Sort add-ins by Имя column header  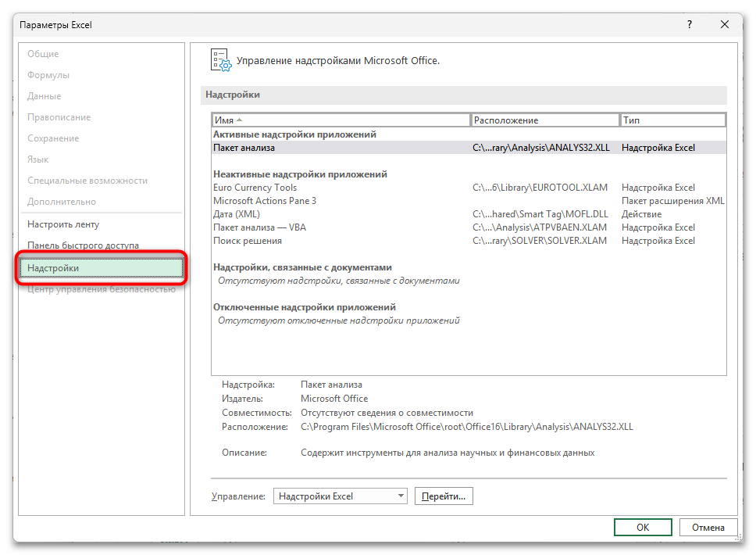[341, 120]
